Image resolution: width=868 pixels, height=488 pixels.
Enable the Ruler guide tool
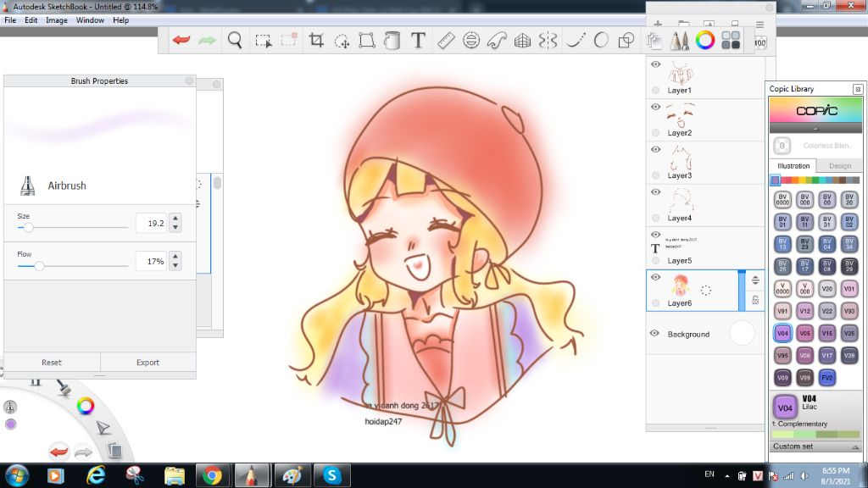point(446,40)
